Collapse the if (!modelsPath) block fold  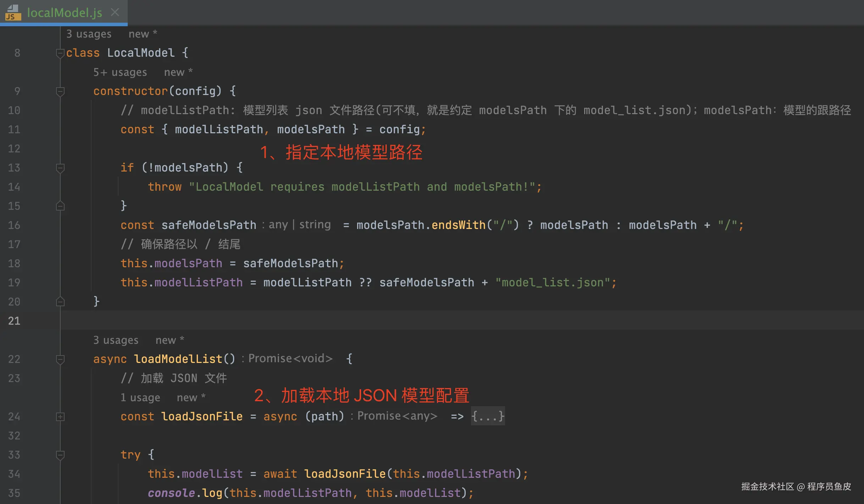pos(60,168)
